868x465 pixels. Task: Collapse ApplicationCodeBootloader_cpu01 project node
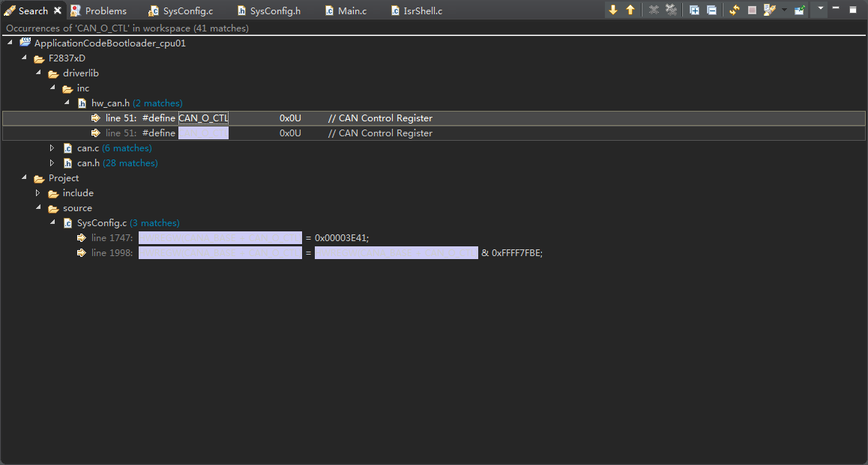tap(10, 42)
